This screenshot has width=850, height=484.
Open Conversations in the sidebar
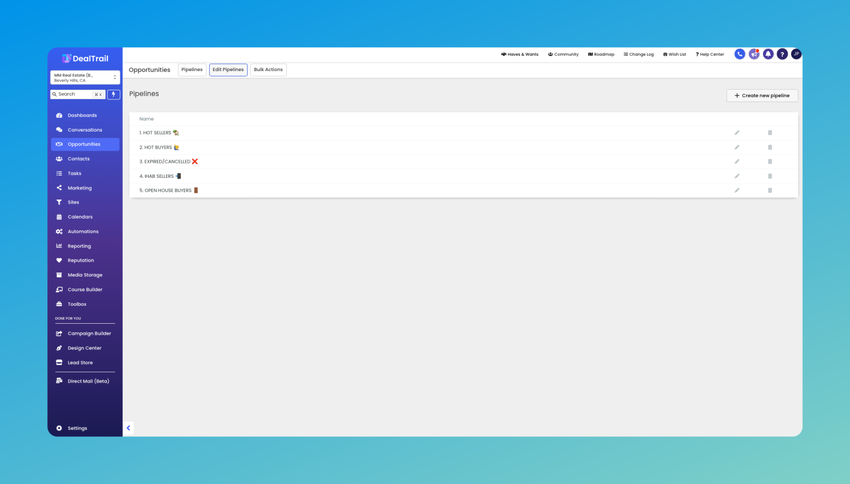[x=85, y=130]
